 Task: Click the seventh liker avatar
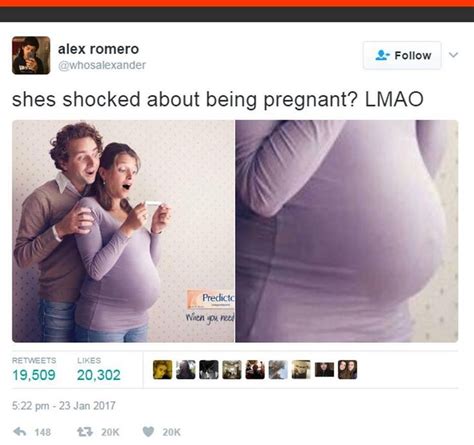[301, 369]
